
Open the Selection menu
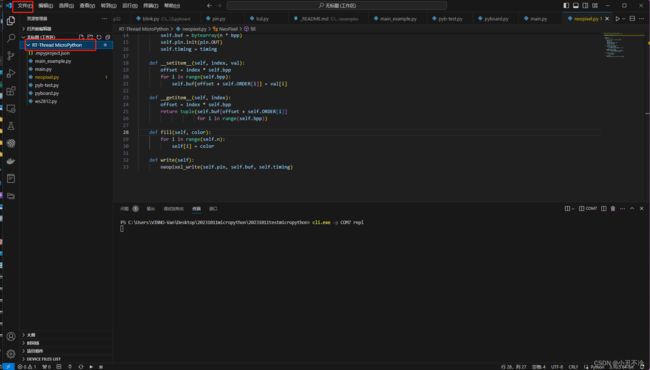(66, 5)
